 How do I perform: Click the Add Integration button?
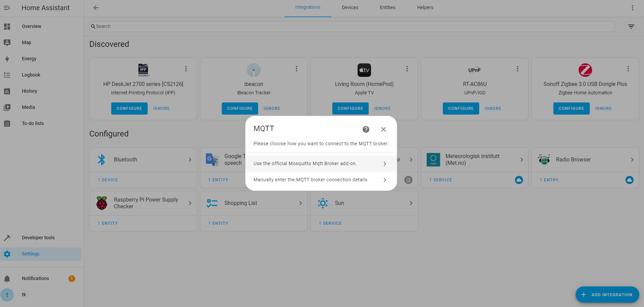pos(607,295)
